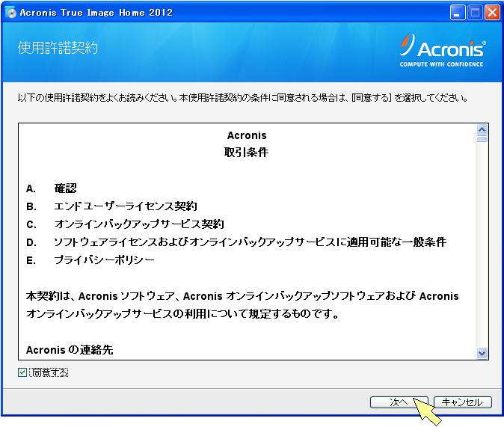Click the Acronis logo in header
This screenshot has height=427, width=504.
tap(443, 50)
